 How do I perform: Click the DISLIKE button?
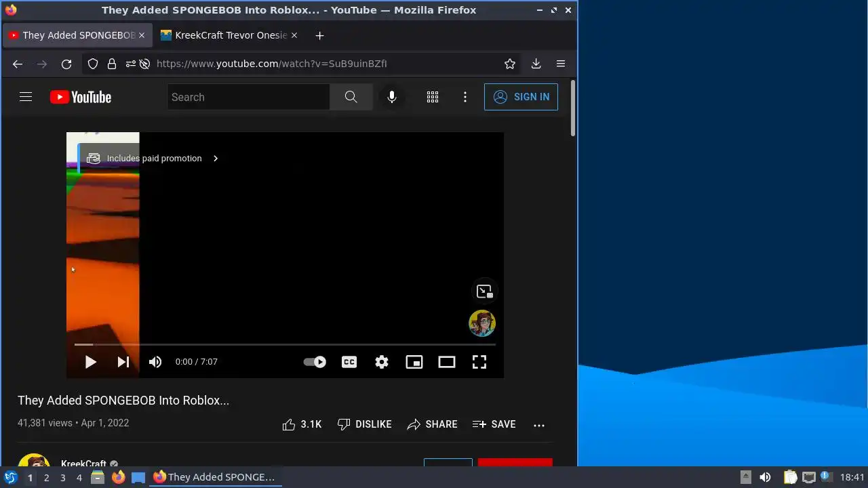click(364, 424)
